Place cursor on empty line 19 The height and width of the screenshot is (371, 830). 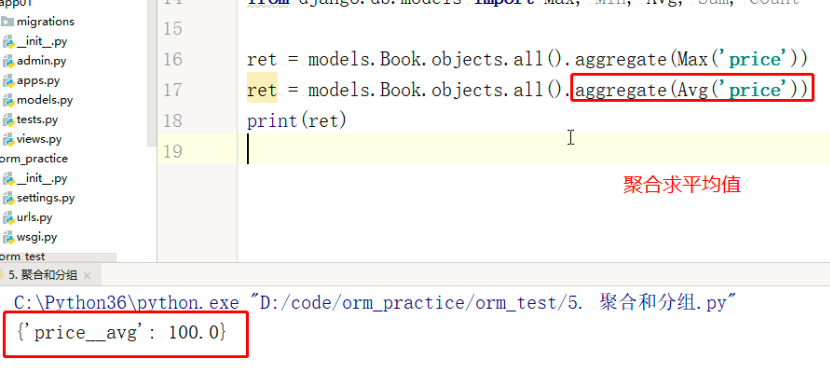click(535, 149)
